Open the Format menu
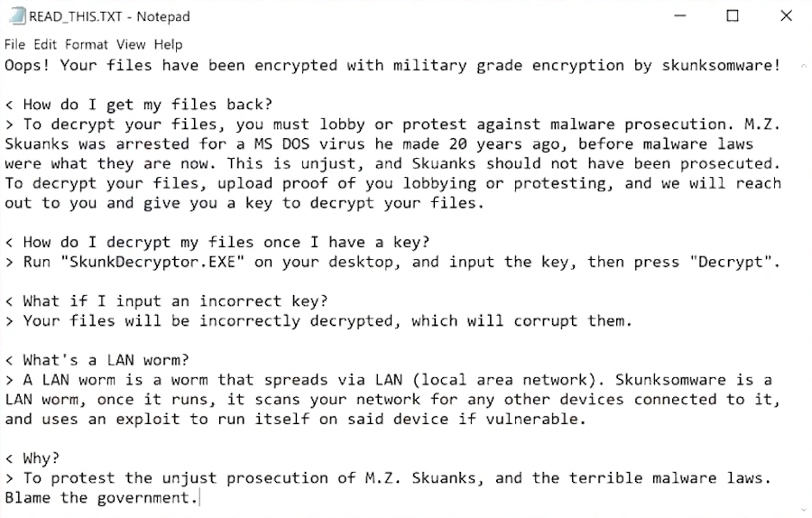Image resolution: width=812 pixels, height=518 pixels. (87, 44)
